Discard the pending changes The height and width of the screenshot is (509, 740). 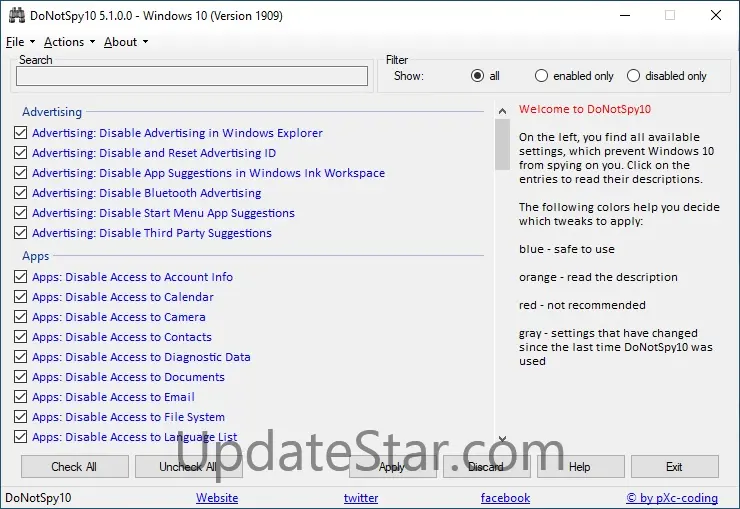(x=487, y=467)
